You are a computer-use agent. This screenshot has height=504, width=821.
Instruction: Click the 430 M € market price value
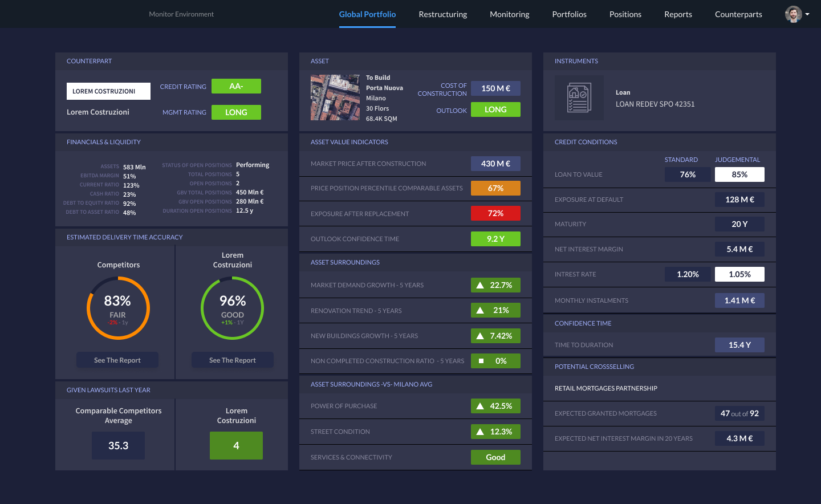495,164
